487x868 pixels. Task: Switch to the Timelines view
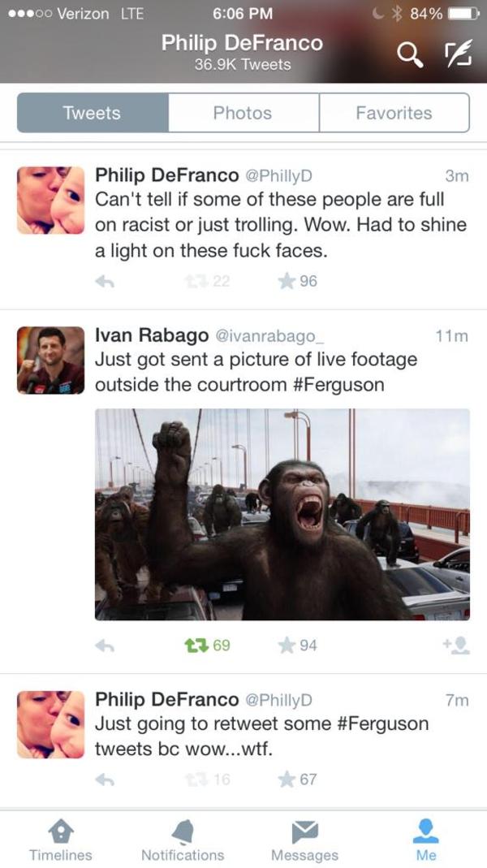[61, 836]
